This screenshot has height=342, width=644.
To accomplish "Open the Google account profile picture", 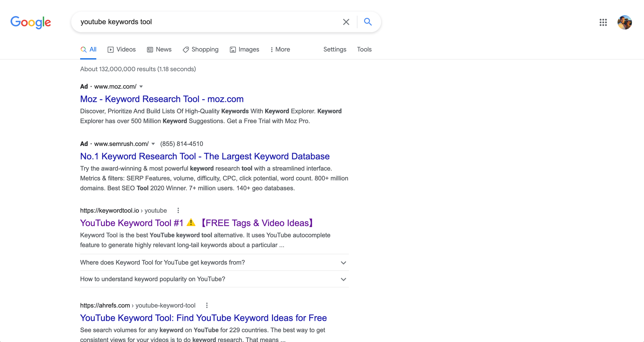I will (x=625, y=22).
